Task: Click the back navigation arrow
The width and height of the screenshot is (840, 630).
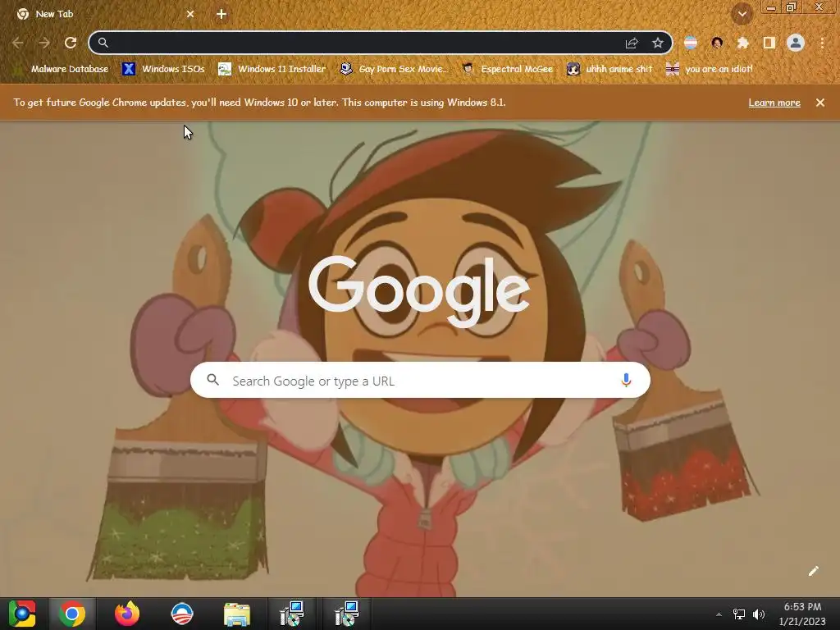Action: tap(18, 43)
